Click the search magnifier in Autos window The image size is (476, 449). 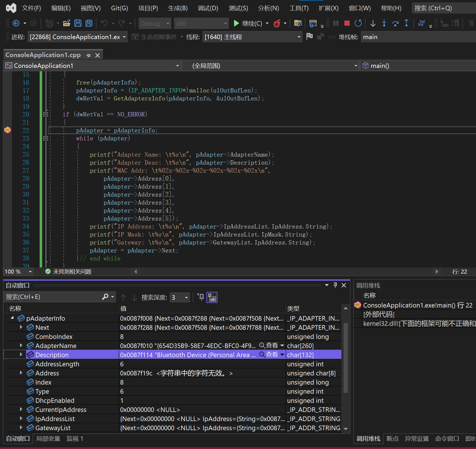coord(105,297)
